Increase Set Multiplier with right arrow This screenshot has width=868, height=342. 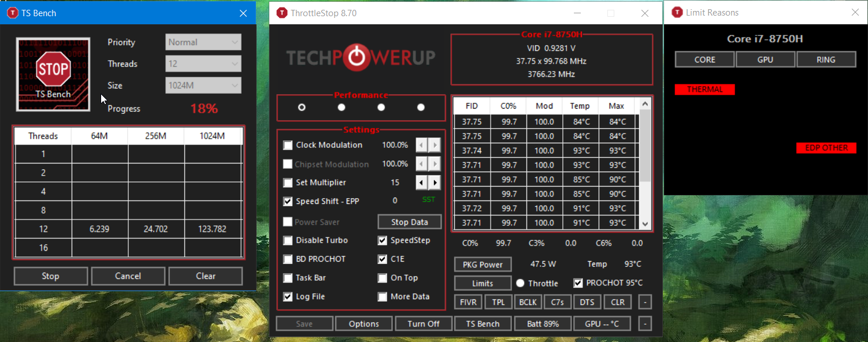(435, 183)
